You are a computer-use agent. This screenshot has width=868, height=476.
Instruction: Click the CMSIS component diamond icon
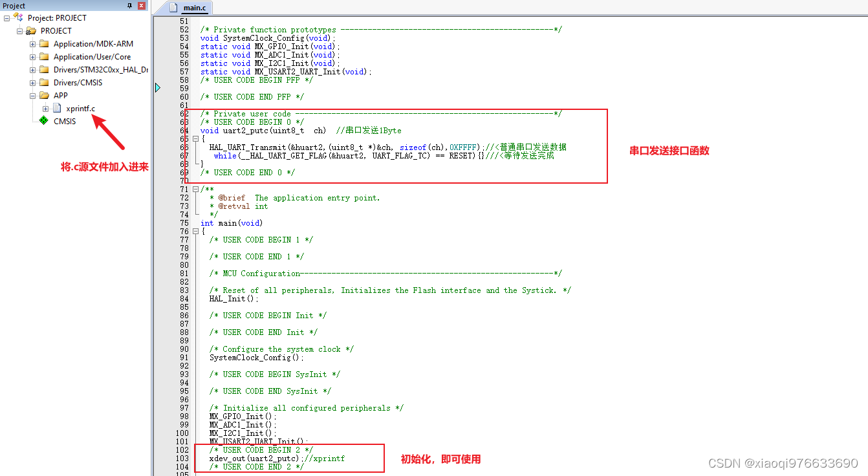click(x=43, y=121)
